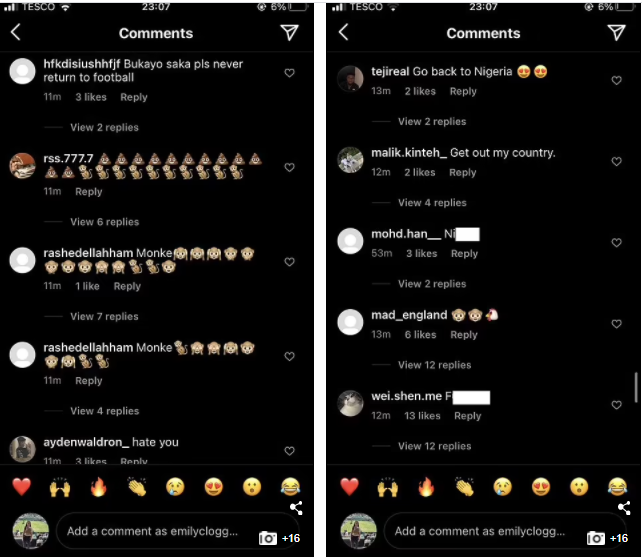Like the hfkdisiushhfjf comment with heart

pos(289,73)
